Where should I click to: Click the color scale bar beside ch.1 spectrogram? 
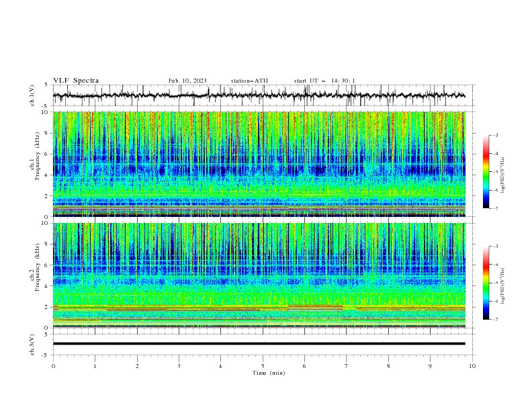click(486, 172)
